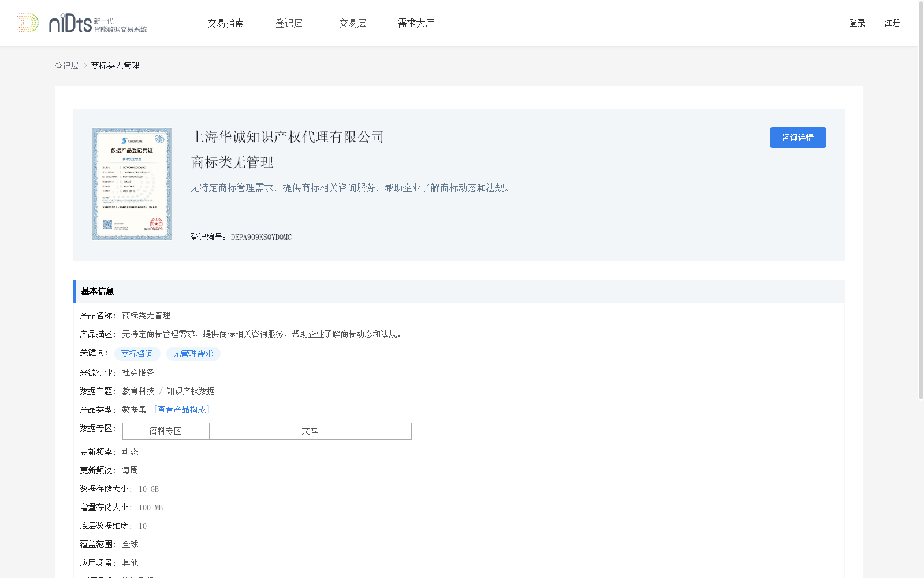Select the 无管理需求 keyword tag

193,354
